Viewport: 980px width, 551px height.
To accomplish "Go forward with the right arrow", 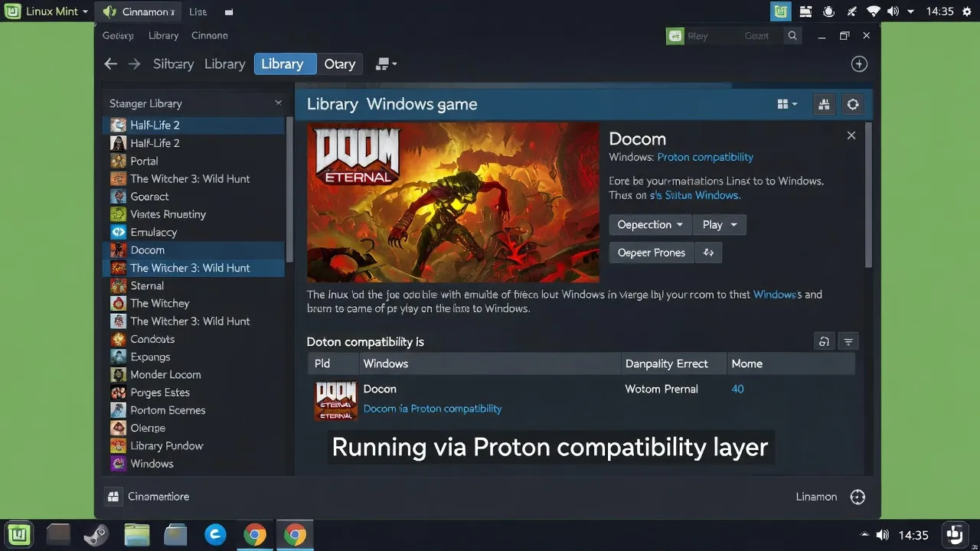I will tap(134, 64).
